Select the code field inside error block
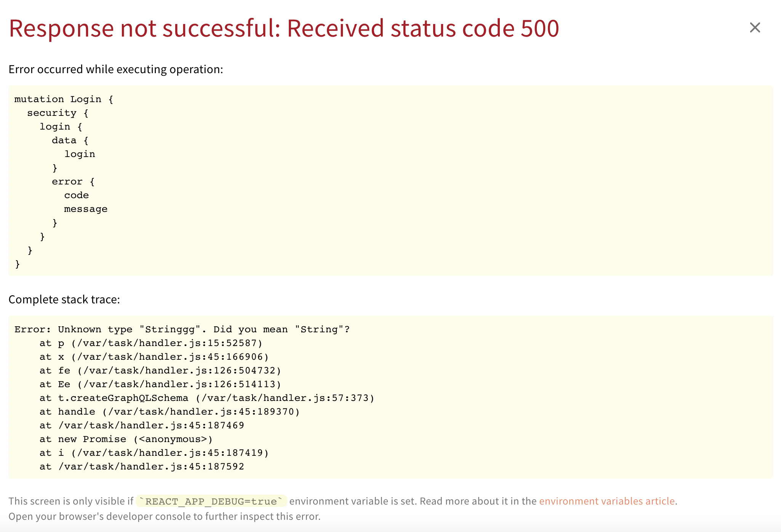The width and height of the screenshot is (781, 532). point(76,195)
